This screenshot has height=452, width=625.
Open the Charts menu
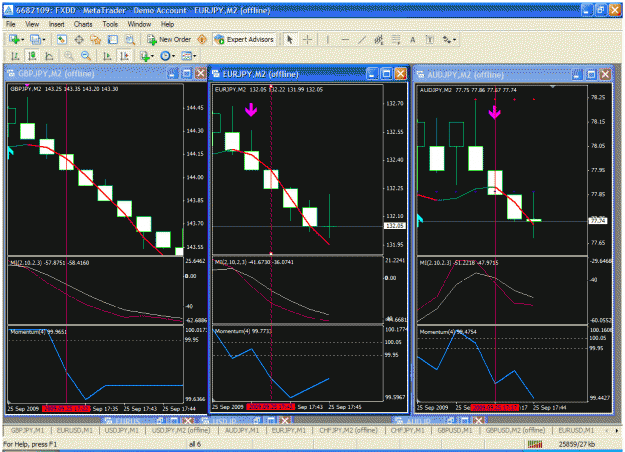83,24
